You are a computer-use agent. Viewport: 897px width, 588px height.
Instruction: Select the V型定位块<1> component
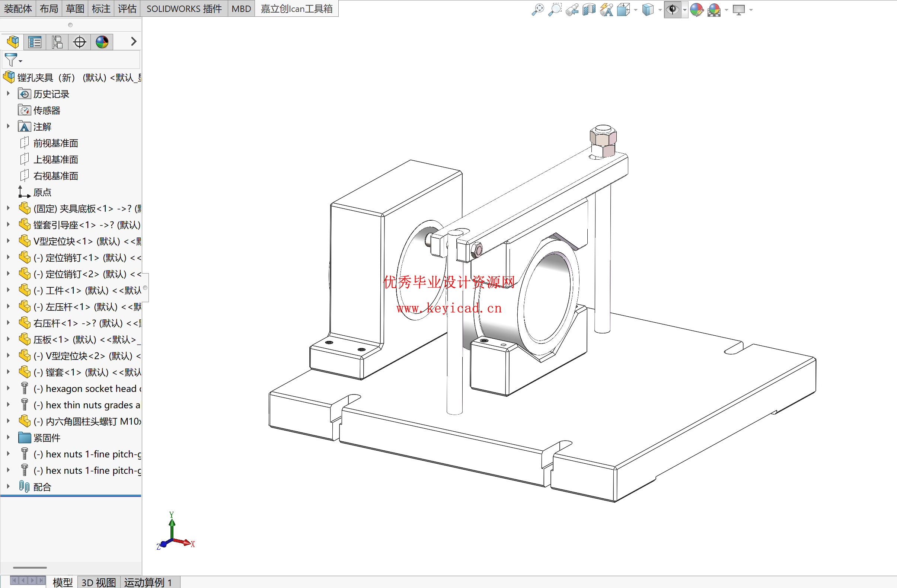coord(79,241)
